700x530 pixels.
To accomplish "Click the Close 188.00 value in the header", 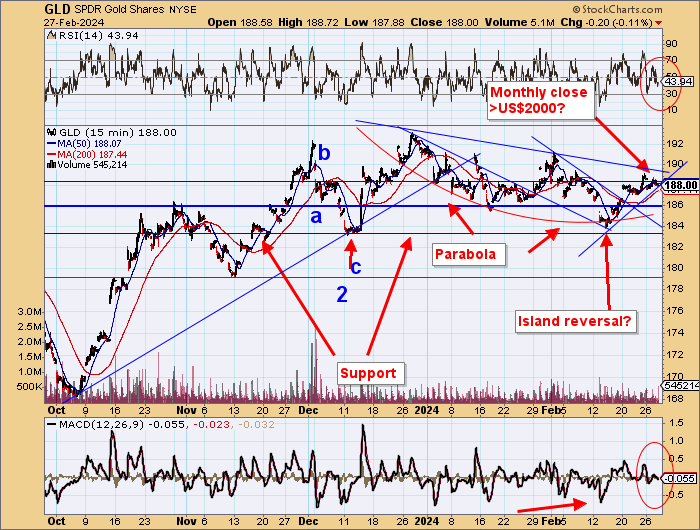I will 444,22.
